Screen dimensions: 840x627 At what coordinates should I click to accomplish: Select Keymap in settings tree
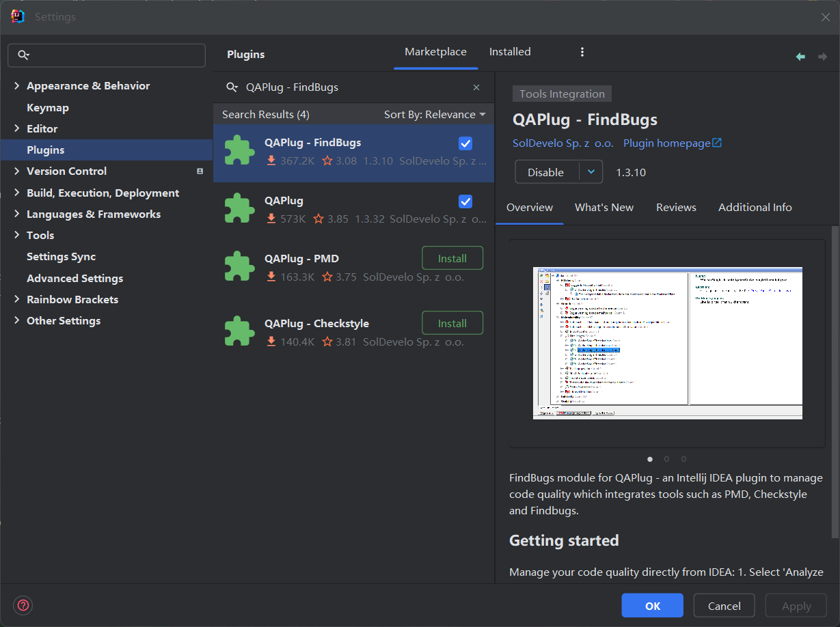(48, 108)
